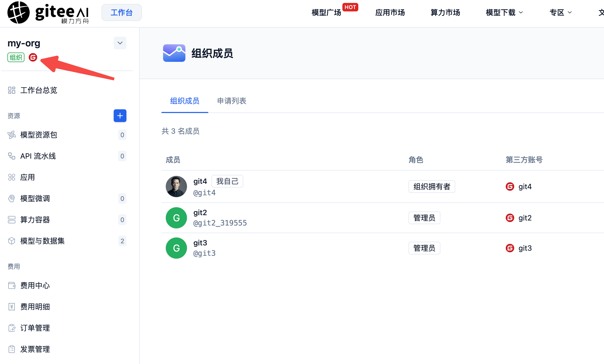Viewport: 604px width, 364px height.
Task: Click the 角色 column header
Action: pyautogui.click(x=416, y=160)
